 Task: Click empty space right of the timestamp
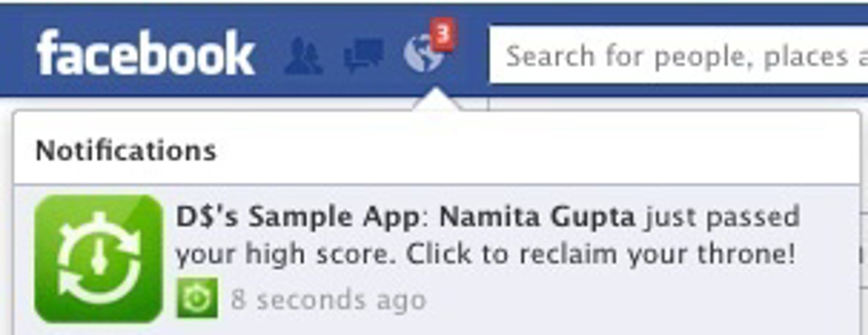(x=633, y=300)
